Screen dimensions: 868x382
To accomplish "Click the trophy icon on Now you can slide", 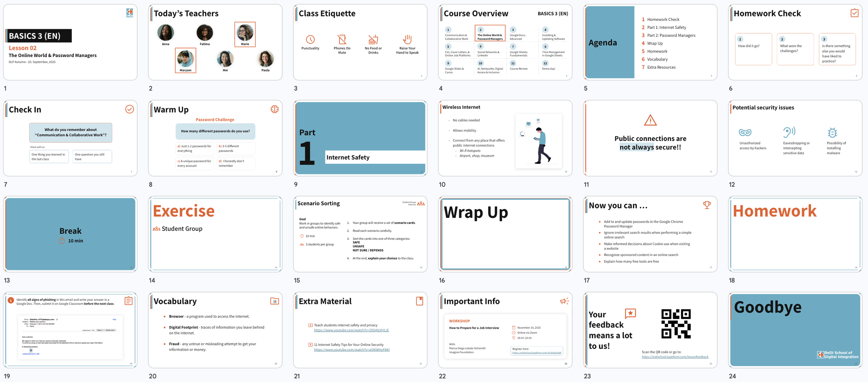I will click(707, 205).
